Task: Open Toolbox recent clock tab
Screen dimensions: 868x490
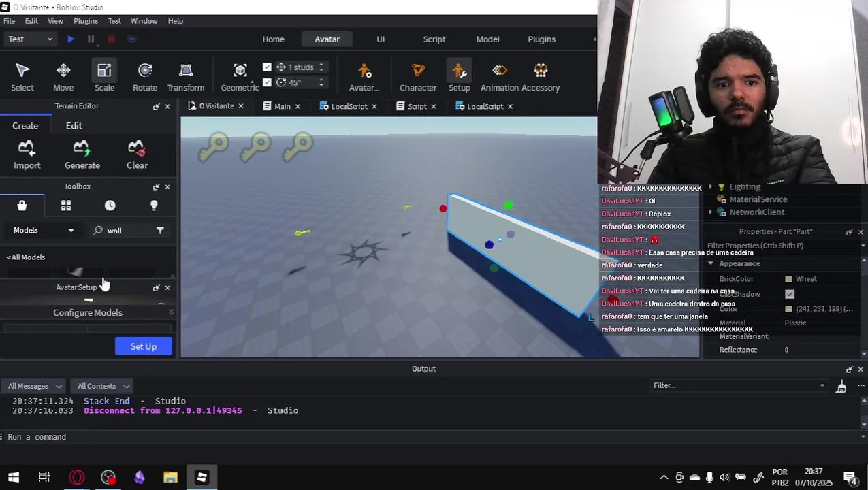Action: tap(110, 206)
